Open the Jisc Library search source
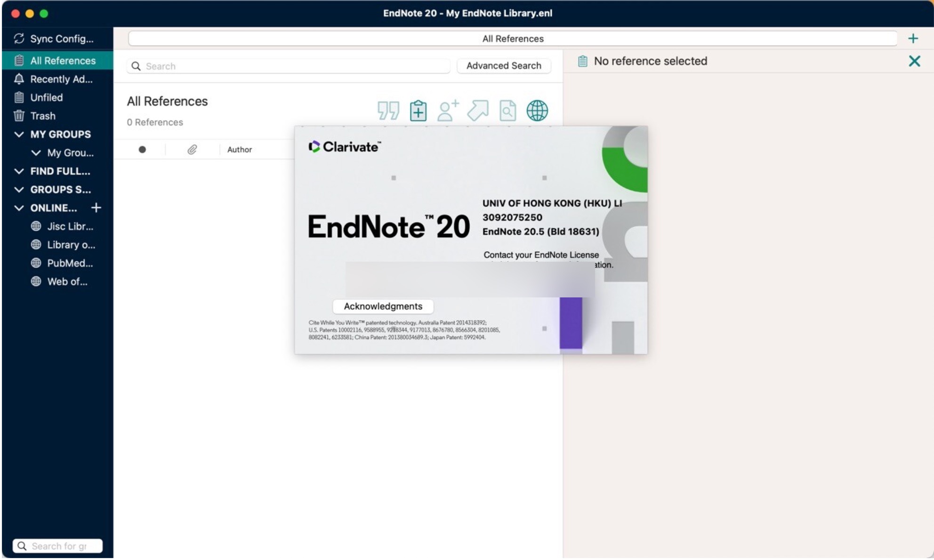This screenshot has height=560, width=934. (70, 226)
